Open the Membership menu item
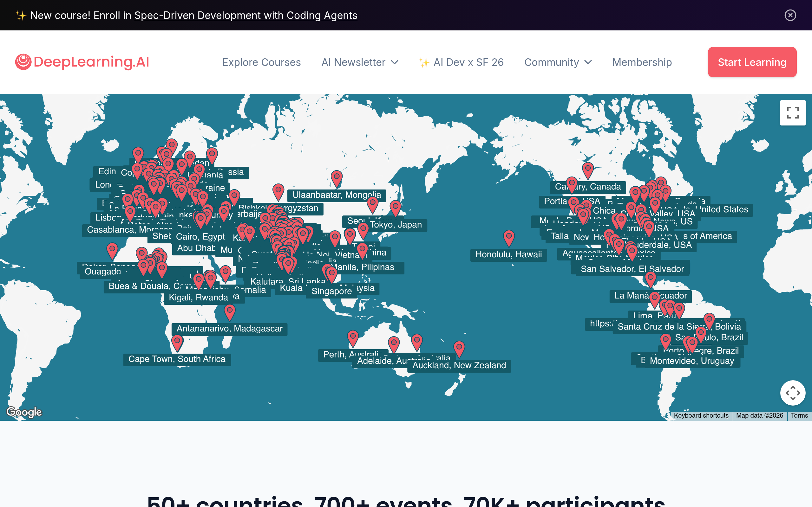Viewport: 812px width, 507px height. (x=642, y=62)
